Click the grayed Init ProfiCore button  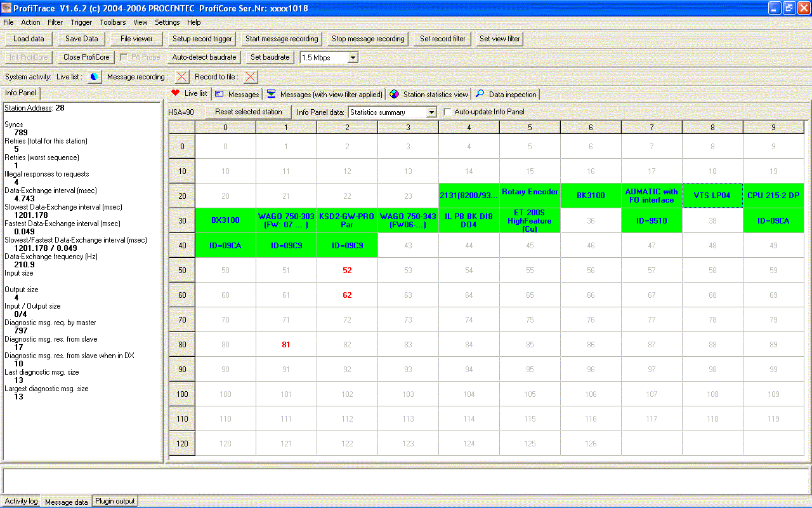coord(29,57)
